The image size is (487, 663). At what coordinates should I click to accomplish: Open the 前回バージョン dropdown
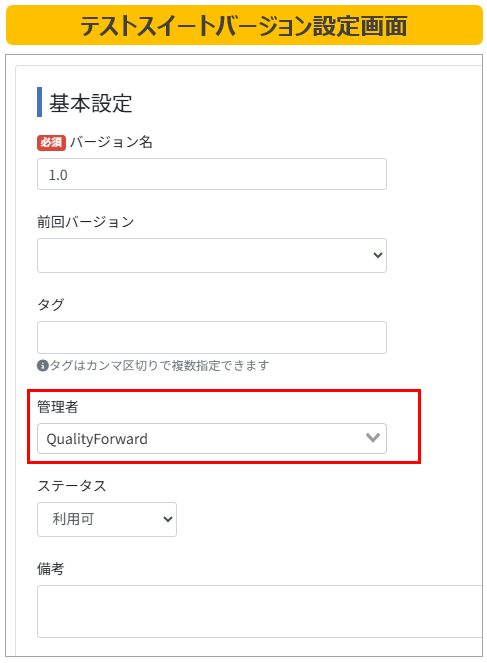pyautogui.click(x=211, y=255)
